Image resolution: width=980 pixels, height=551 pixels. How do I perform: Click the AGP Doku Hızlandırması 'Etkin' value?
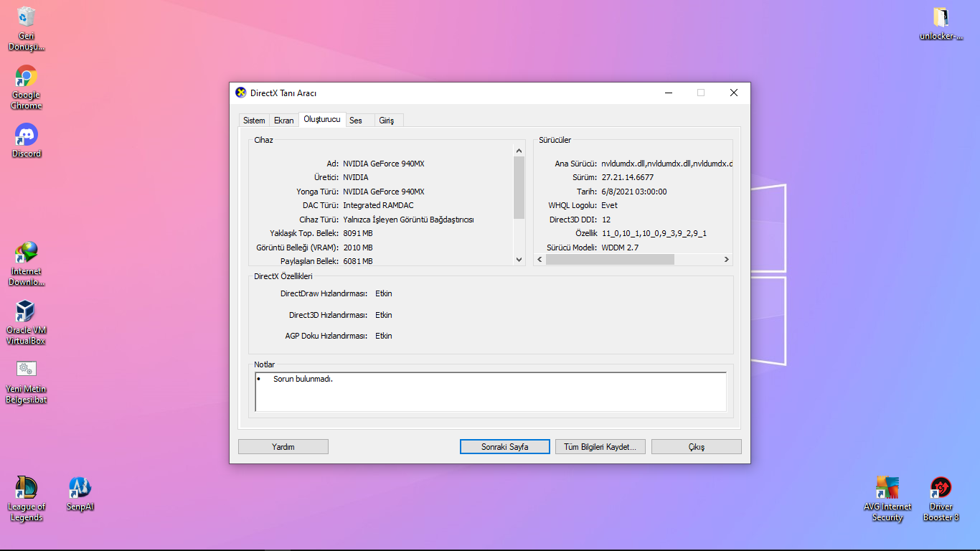click(384, 336)
